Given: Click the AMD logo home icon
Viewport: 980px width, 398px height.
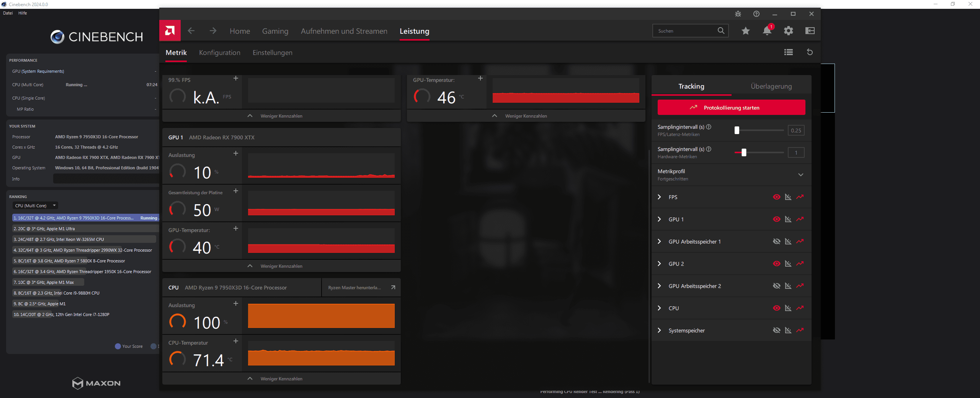Looking at the screenshot, I should (x=170, y=31).
